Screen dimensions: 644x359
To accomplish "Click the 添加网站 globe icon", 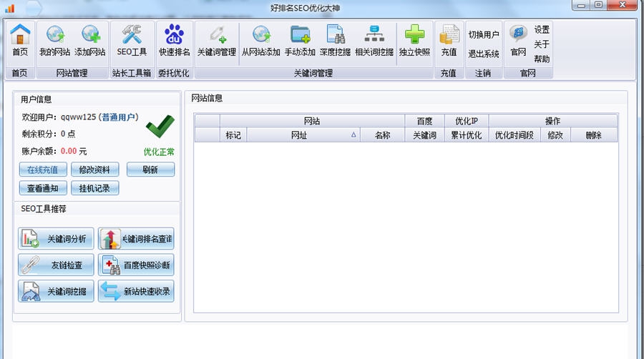I will tap(90, 34).
